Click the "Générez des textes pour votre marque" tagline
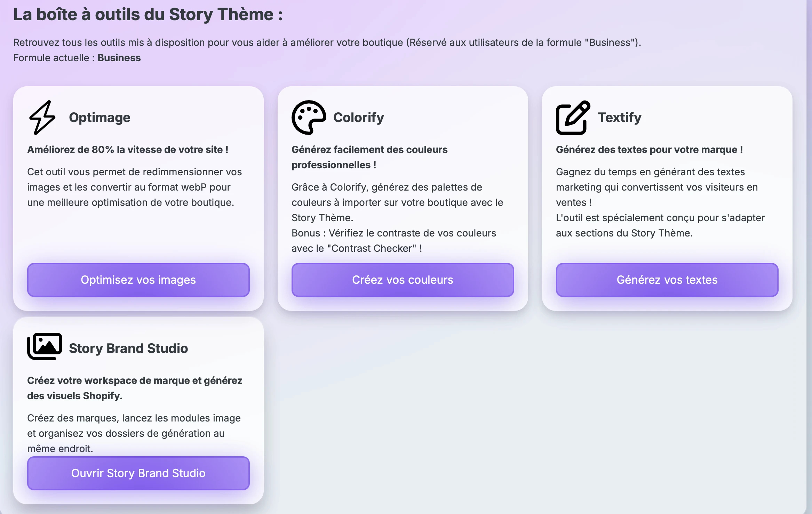The image size is (812, 514). [x=649, y=150]
